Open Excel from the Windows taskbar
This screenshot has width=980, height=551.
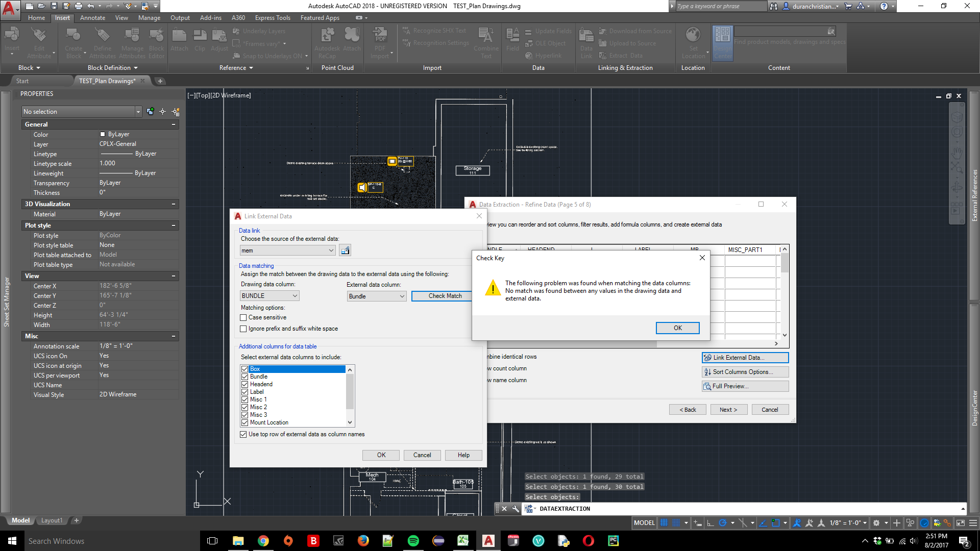point(463,541)
